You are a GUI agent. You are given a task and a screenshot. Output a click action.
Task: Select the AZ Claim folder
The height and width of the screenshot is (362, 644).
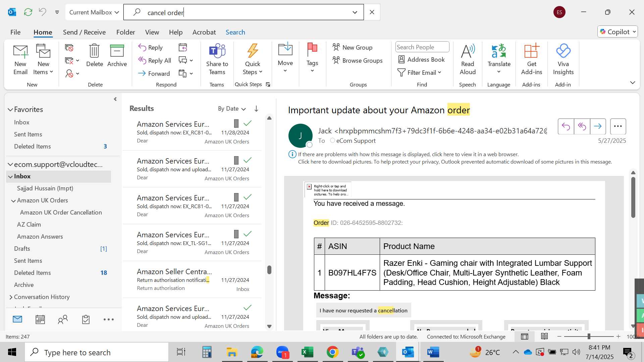[x=29, y=225]
